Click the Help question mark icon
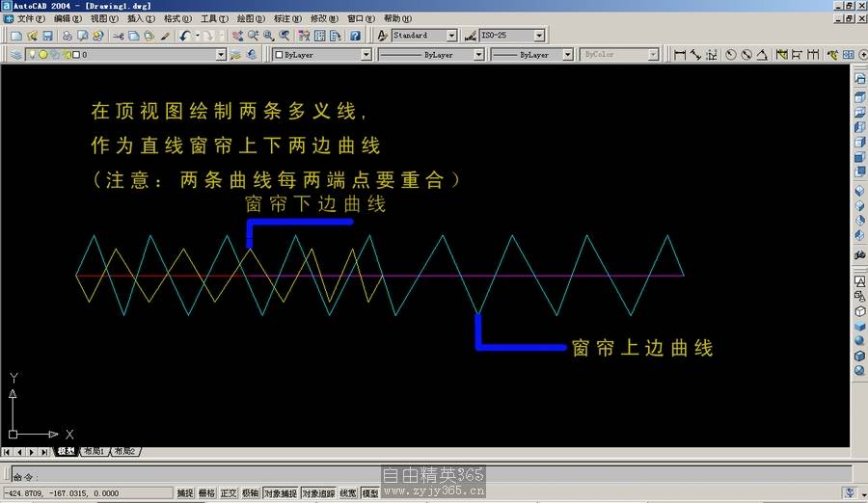This screenshot has height=503, width=868. pos(355,36)
